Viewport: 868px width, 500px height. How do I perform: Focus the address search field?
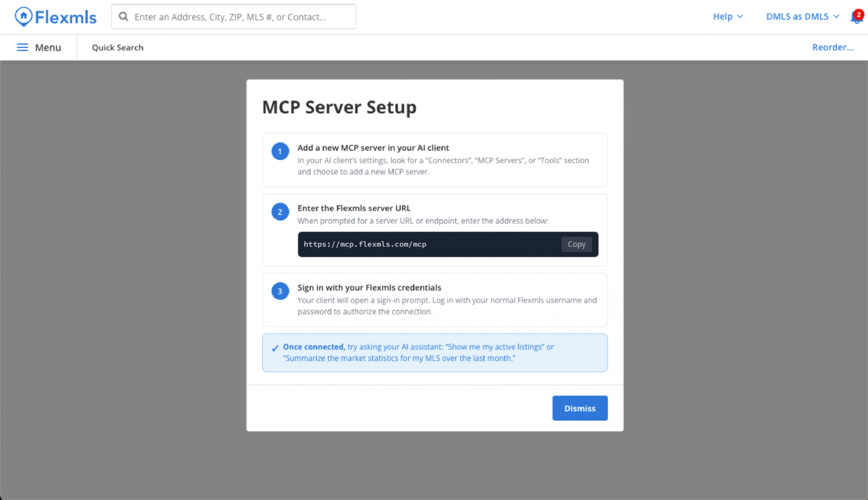pos(234,17)
